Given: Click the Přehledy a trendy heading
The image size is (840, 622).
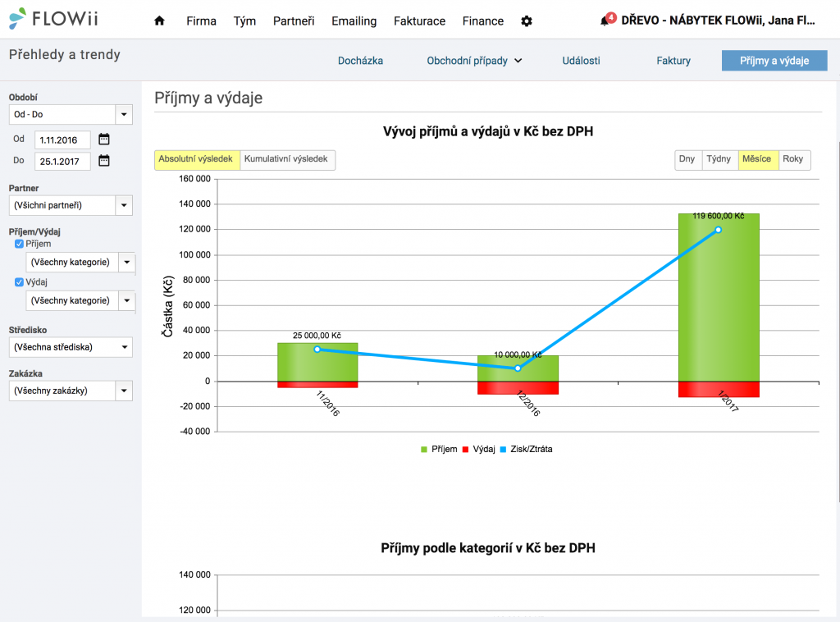Looking at the screenshot, I should (65, 55).
